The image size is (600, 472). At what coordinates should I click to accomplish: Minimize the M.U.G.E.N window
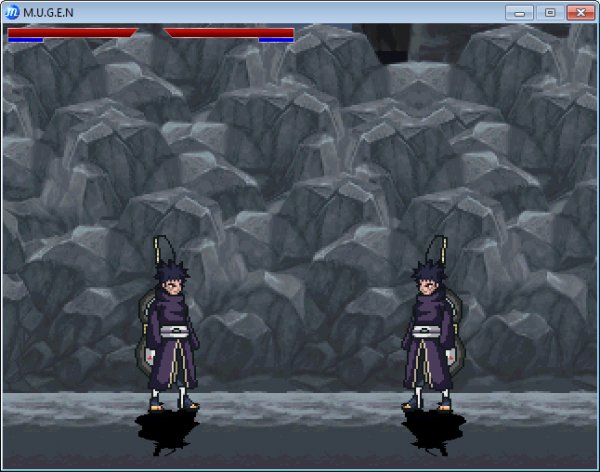(x=519, y=13)
